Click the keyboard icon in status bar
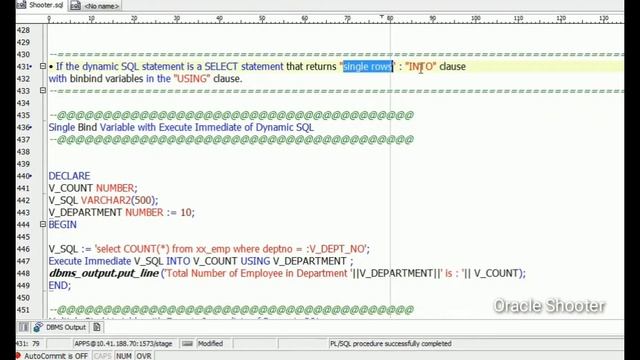 coord(187,344)
